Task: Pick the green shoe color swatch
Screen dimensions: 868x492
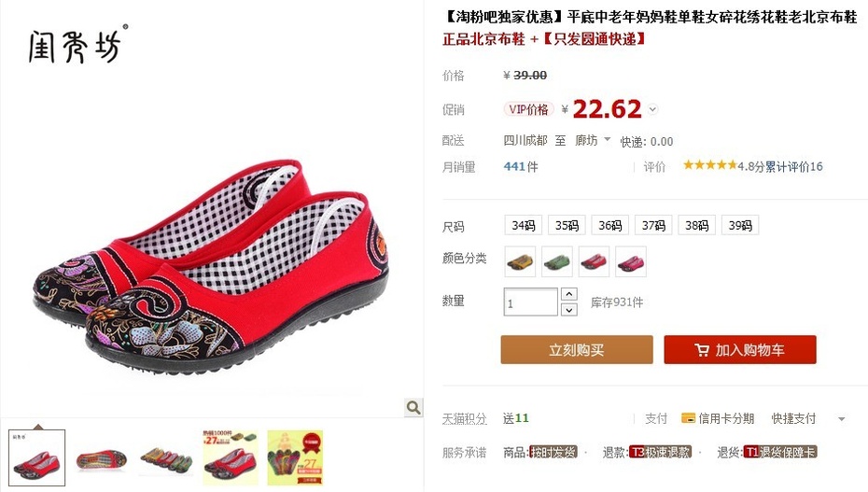Action: (557, 261)
